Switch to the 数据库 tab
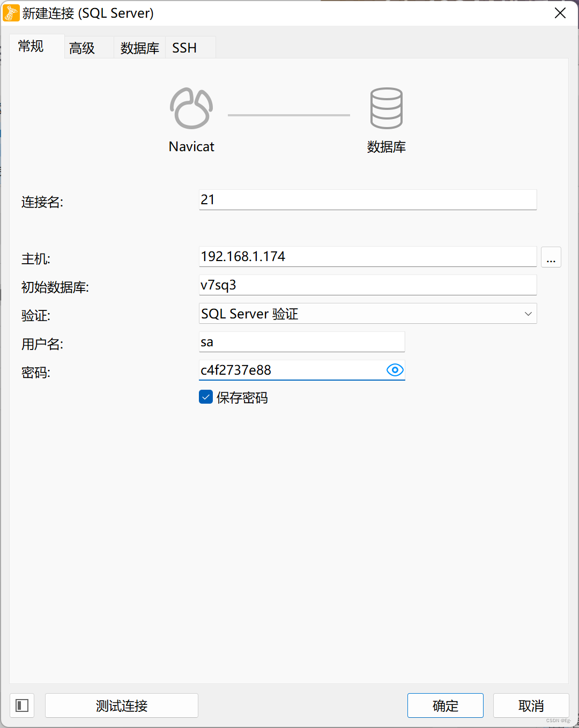Viewport: 579px width, 728px height. (x=140, y=48)
